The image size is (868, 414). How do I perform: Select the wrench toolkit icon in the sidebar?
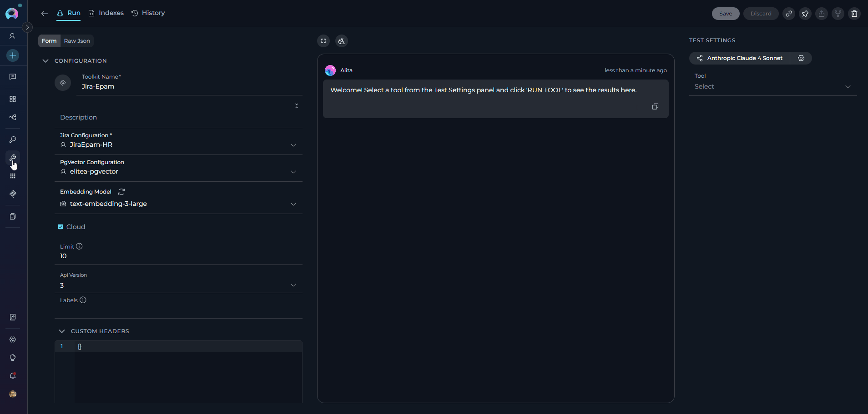[x=13, y=158]
